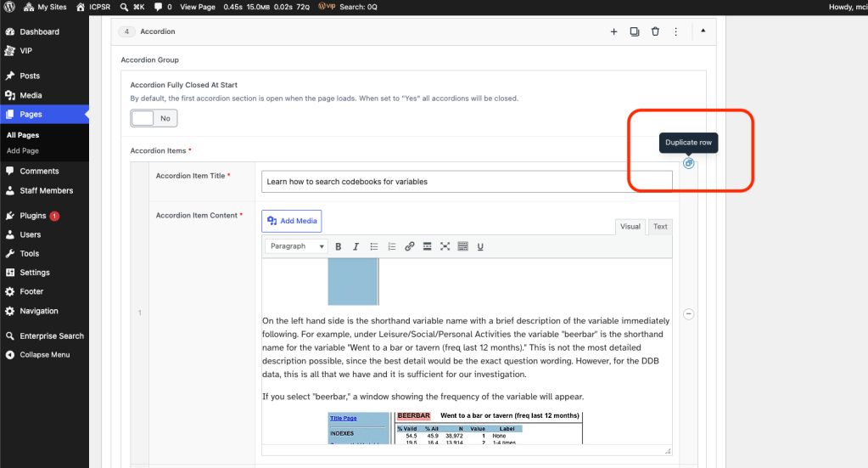
Task: Open the Accordion three-dot options menu
Action: pyautogui.click(x=675, y=31)
